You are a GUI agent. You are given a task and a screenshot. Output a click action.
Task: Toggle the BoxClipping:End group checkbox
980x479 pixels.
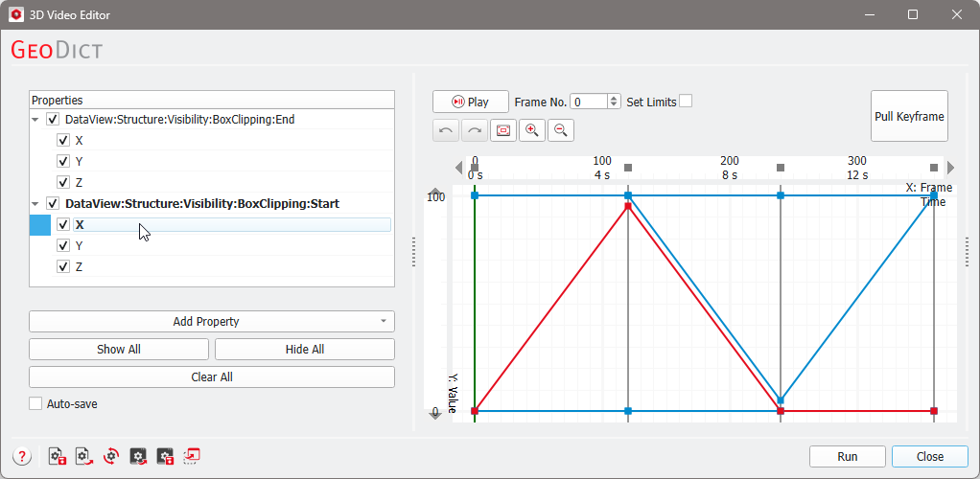point(53,120)
